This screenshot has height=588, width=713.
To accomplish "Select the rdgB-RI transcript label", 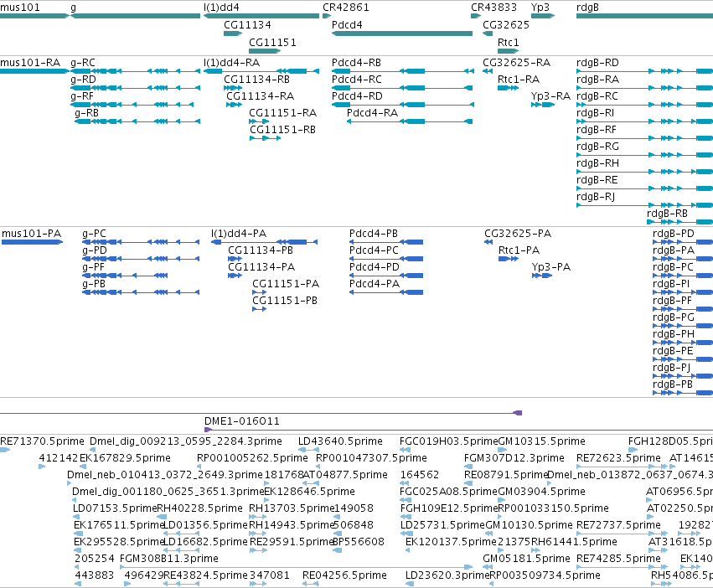I will [x=595, y=113].
